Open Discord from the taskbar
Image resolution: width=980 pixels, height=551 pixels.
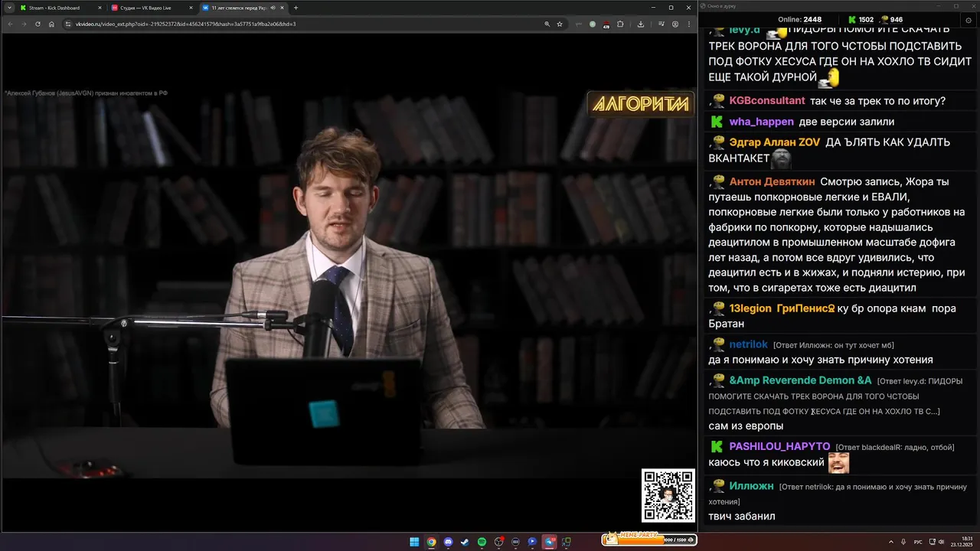pyautogui.click(x=448, y=542)
